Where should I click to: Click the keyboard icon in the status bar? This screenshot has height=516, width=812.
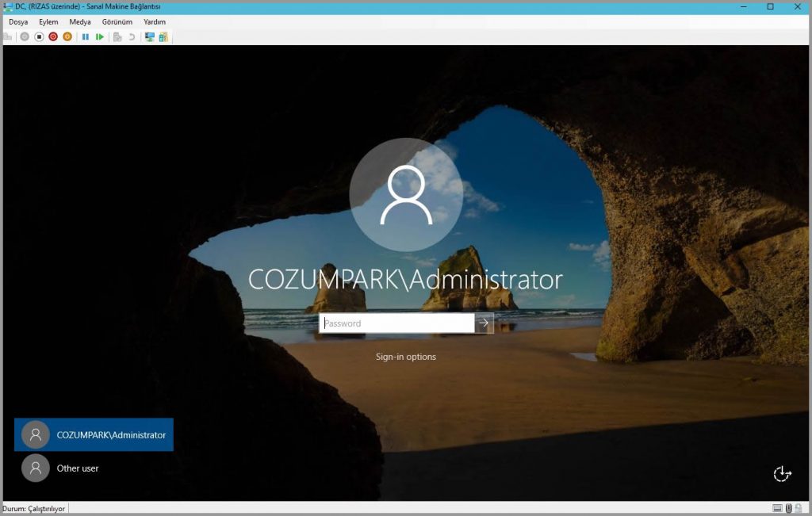click(777, 508)
